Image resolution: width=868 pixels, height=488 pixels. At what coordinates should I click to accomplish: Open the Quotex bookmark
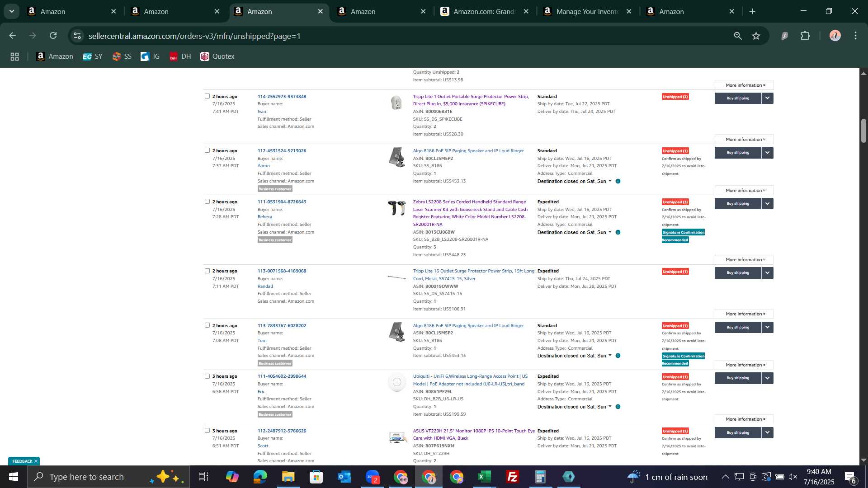pyautogui.click(x=217, y=56)
